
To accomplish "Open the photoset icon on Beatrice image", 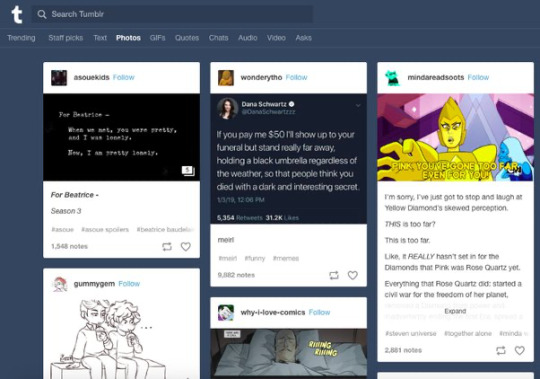I will (188, 171).
